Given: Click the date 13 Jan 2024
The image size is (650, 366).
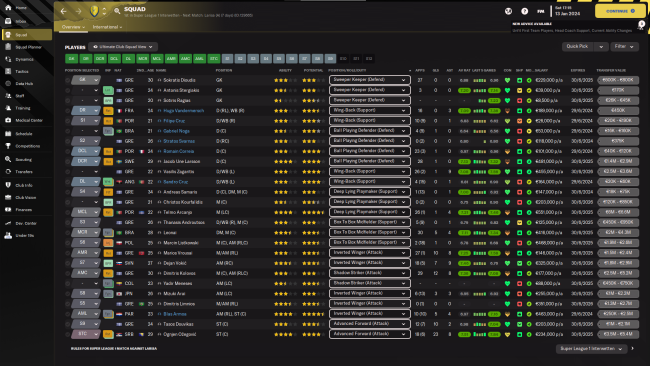Looking at the screenshot, I should (x=568, y=14).
